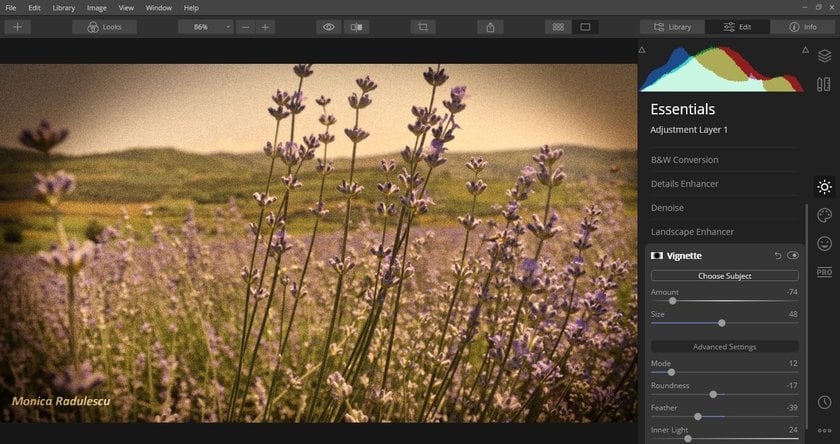This screenshot has height=444, width=840.
Task: Open the three-dots more options
Action: 824,431
